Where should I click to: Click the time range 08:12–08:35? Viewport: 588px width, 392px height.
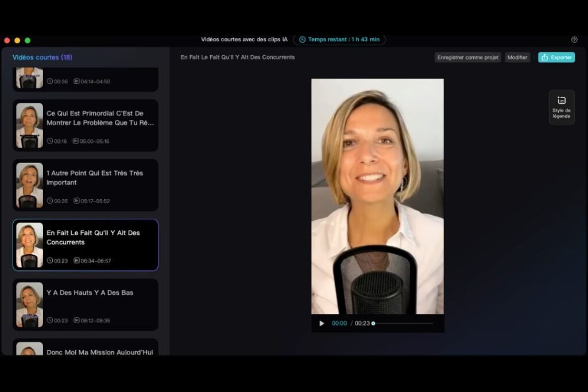pyautogui.click(x=95, y=320)
